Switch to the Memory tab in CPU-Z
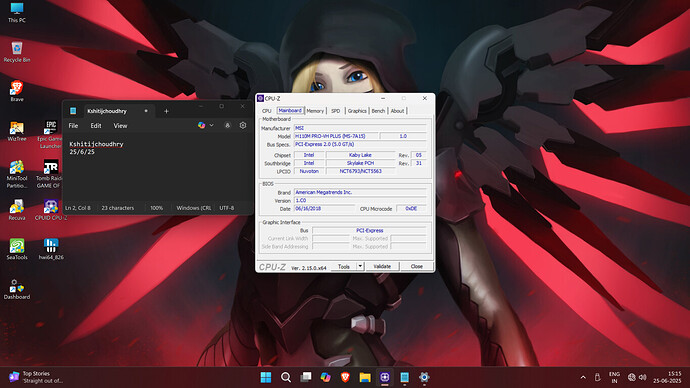 coord(315,111)
